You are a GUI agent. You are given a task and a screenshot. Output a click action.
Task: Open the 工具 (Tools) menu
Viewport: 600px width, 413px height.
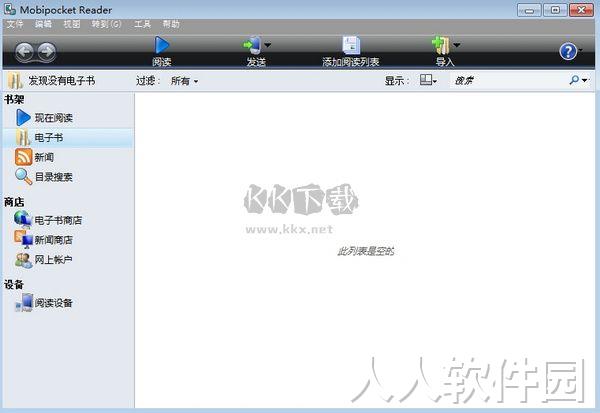click(x=142, y=24)
